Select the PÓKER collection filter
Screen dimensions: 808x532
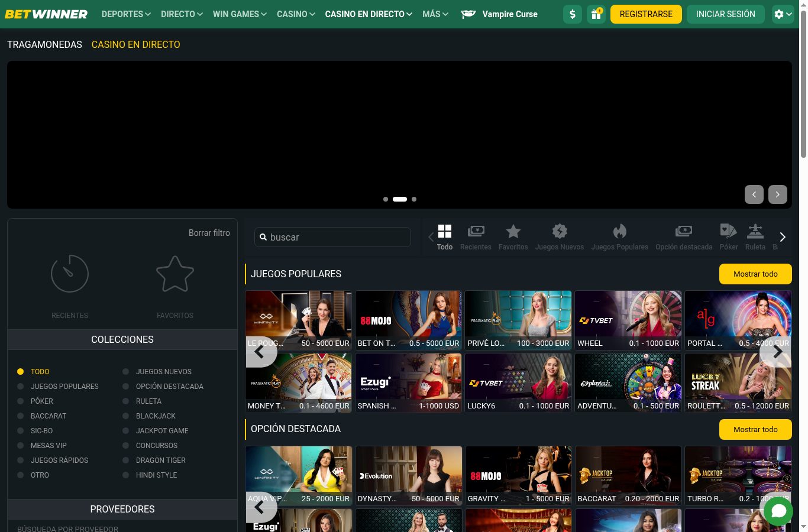[35, 401]
